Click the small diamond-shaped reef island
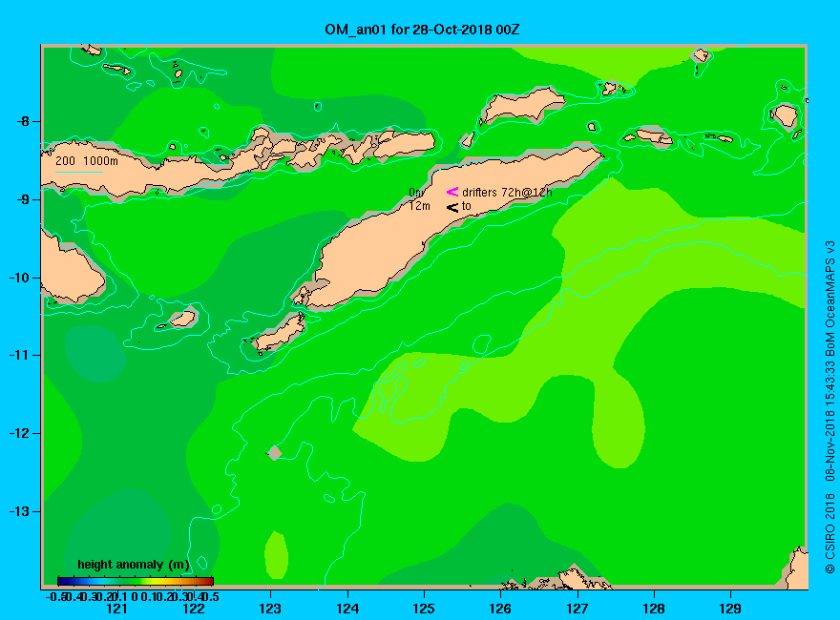840x620 pixels. tap(275, 452)
